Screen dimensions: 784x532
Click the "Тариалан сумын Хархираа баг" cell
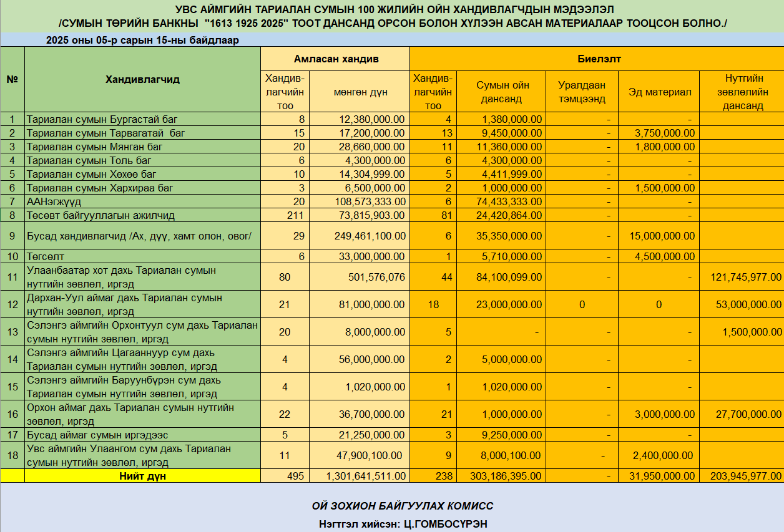pos(142,188)
